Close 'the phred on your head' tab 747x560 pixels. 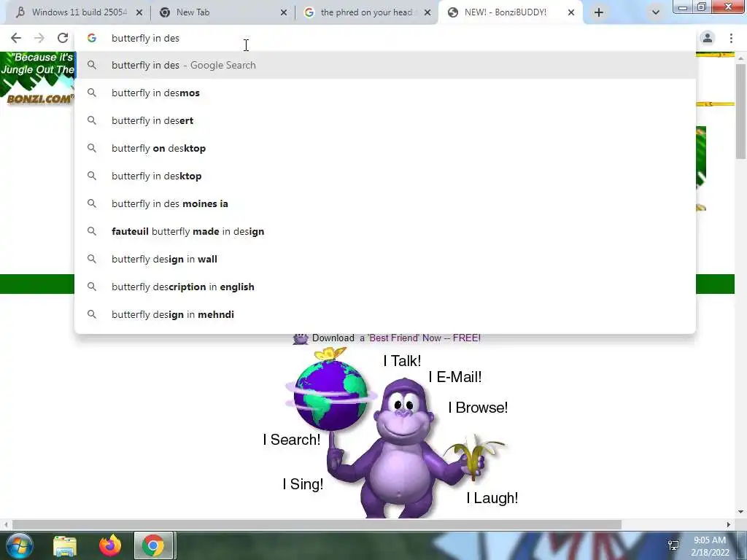pyautogui.click(x=427, y=12)
